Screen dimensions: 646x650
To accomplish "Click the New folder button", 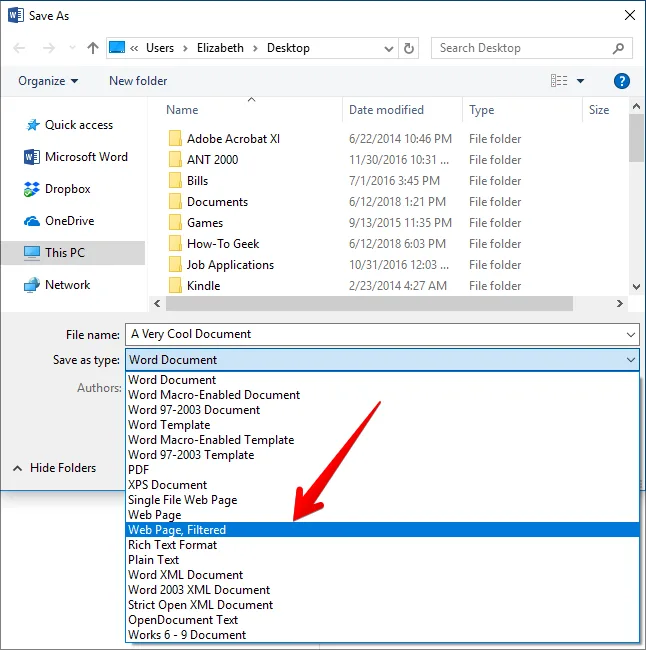I will click(138, 81).
